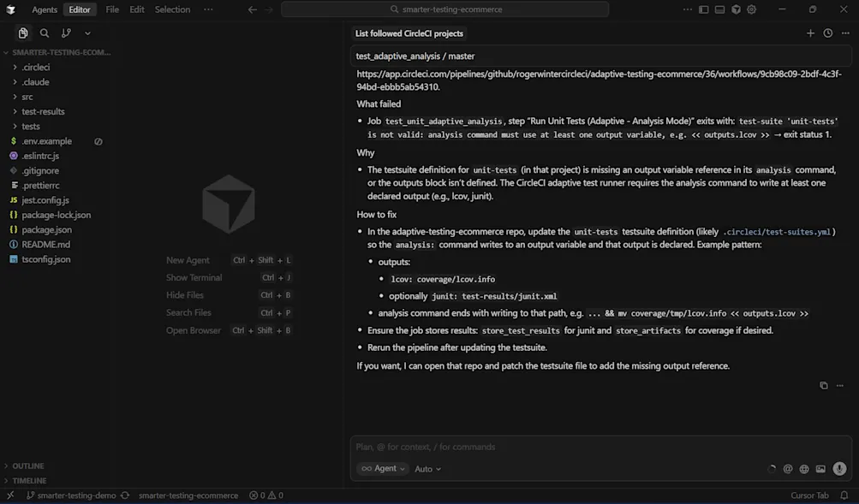859x504 pixels.
Task: Toggle the primary sidebar layout icon
Action: (x=703, y=9)
